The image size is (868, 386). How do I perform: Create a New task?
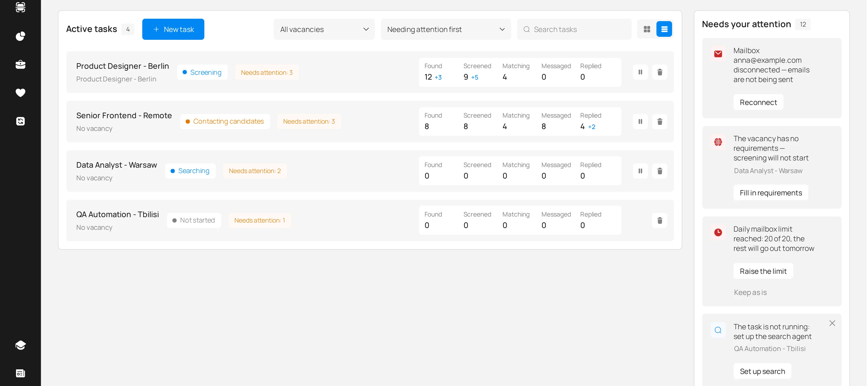pos(173,29)
